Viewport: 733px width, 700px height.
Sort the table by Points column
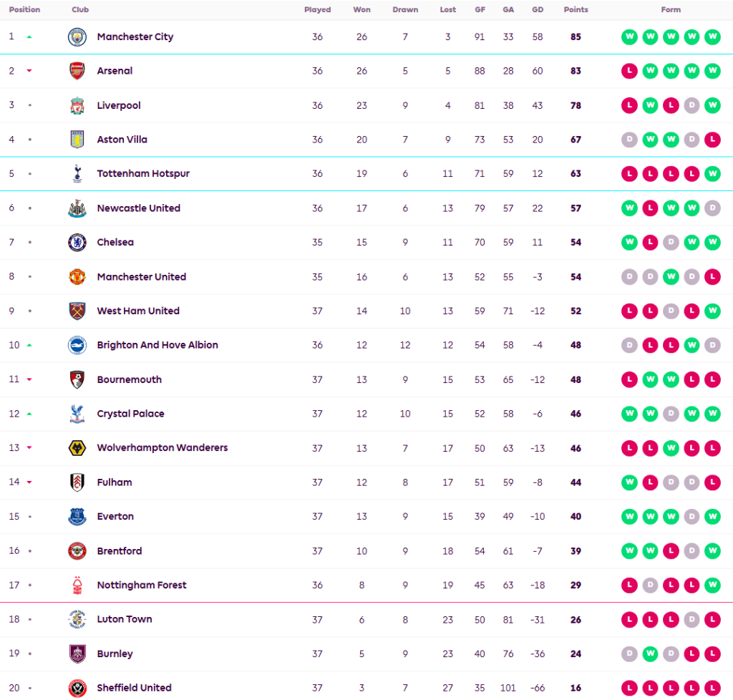[x=576, y=10]
